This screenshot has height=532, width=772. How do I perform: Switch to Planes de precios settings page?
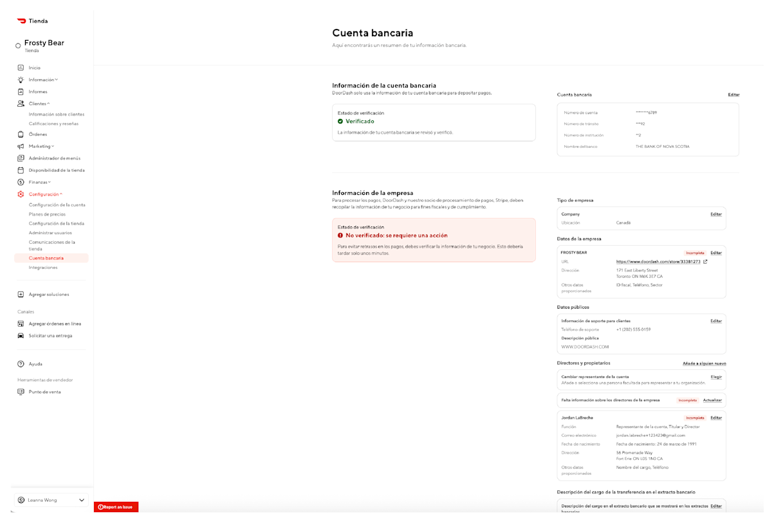48,214
